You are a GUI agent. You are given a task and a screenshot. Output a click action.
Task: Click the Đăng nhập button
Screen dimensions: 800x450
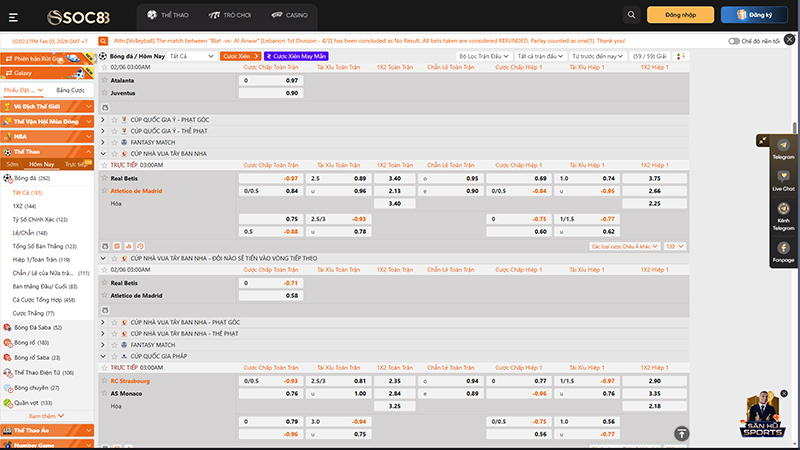click(x=680, y=15)
